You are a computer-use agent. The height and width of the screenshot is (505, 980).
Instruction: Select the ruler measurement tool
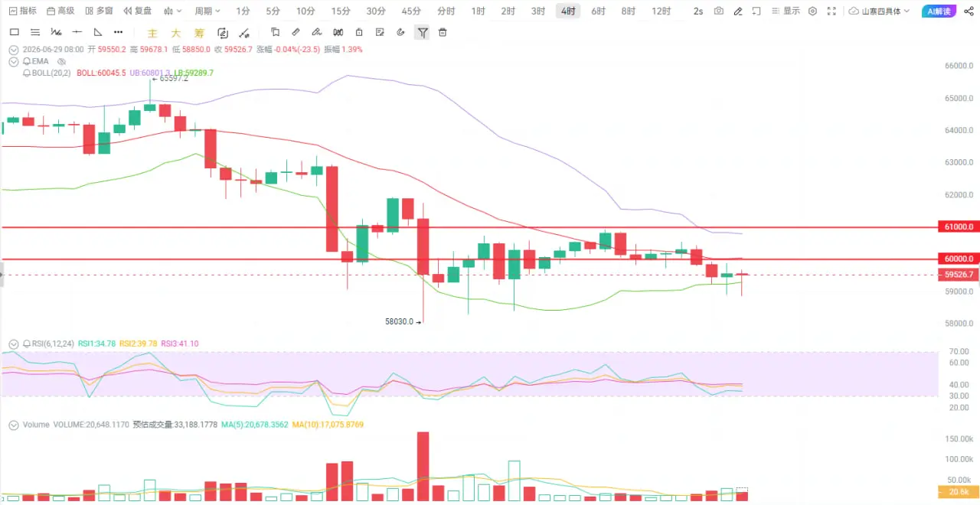point(296,32)
